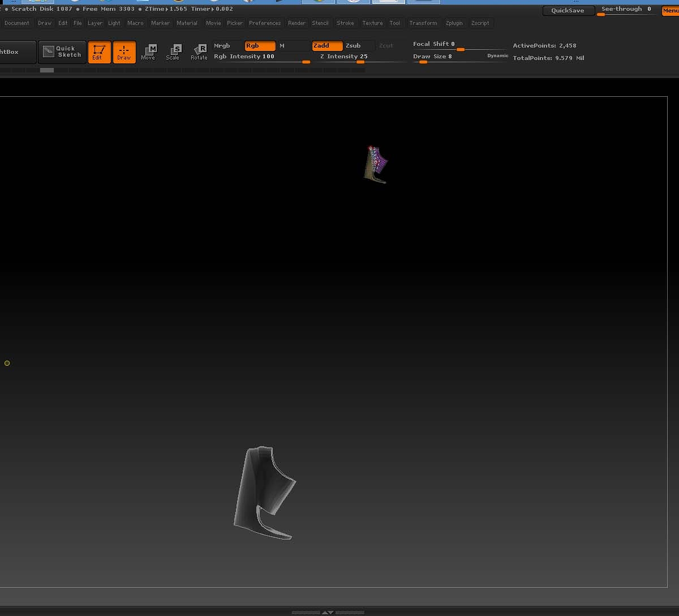Click the Free Mem 3303 status text

pyautogui.click(x=109, y=9)
